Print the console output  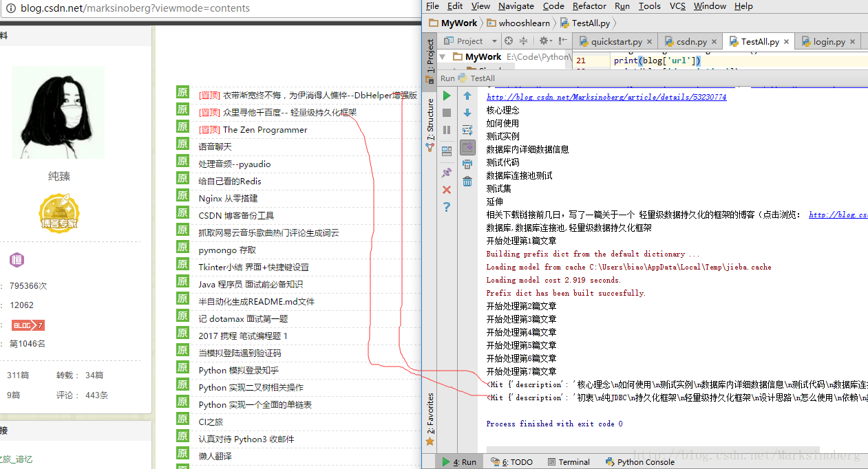467,164
